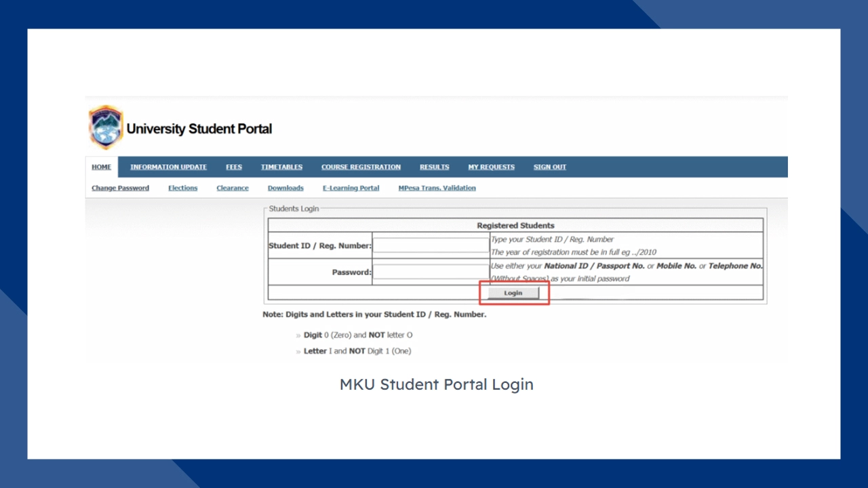Screen dimensions: 868x488
Task: Click the university crest logo
Action: click(105, 127)
